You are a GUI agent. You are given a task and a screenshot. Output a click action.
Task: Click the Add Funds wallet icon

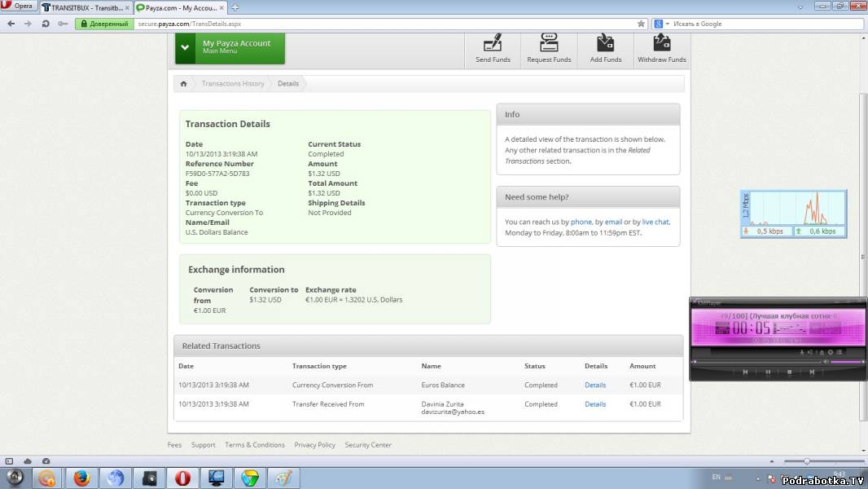[x=606, y=44]
